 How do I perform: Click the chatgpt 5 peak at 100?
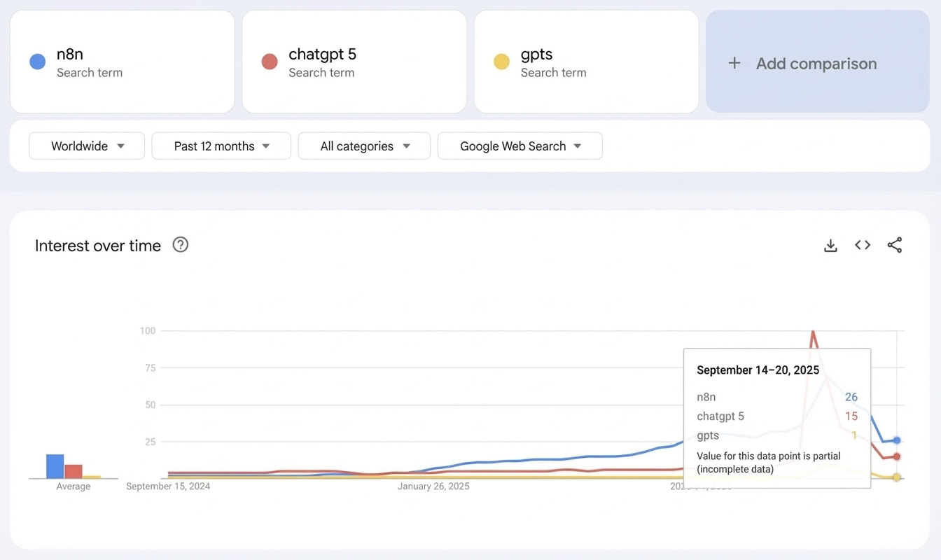pyautogui.click(x=813, y=332)
